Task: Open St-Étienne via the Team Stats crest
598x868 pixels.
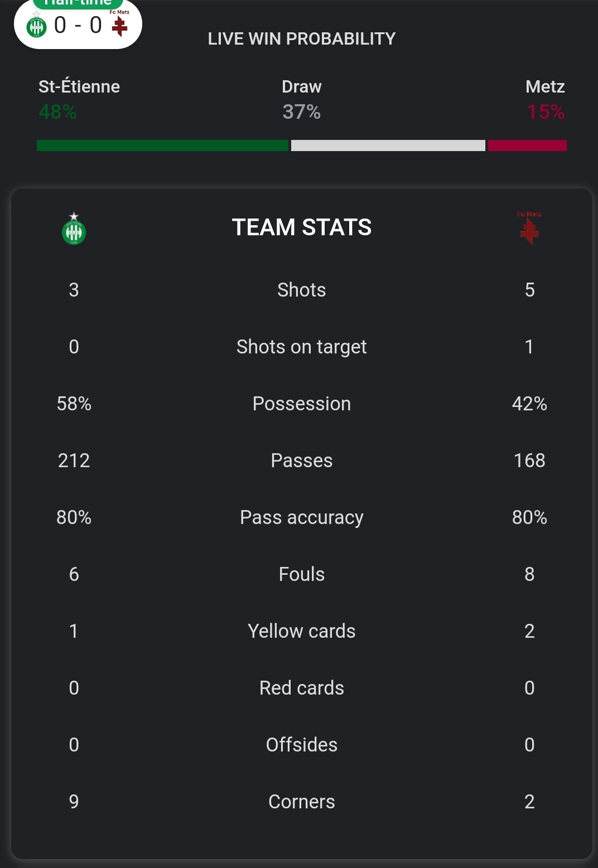Action: [x=74, y=230]
